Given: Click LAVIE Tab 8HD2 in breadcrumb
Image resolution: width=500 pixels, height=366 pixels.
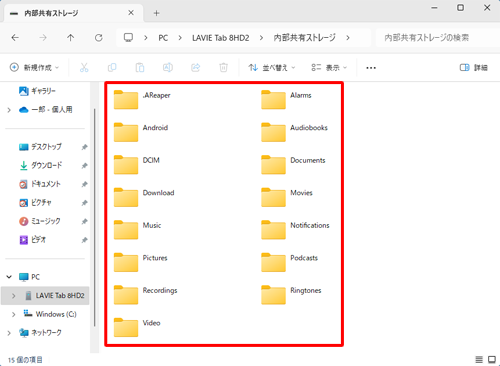Looking at the screenshot, I should [221, 38].
